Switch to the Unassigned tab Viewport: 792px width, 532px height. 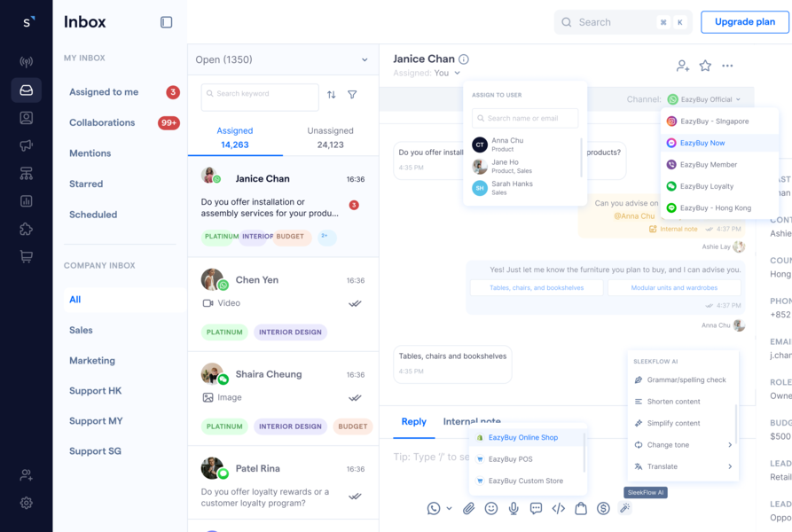coord(330,137)
